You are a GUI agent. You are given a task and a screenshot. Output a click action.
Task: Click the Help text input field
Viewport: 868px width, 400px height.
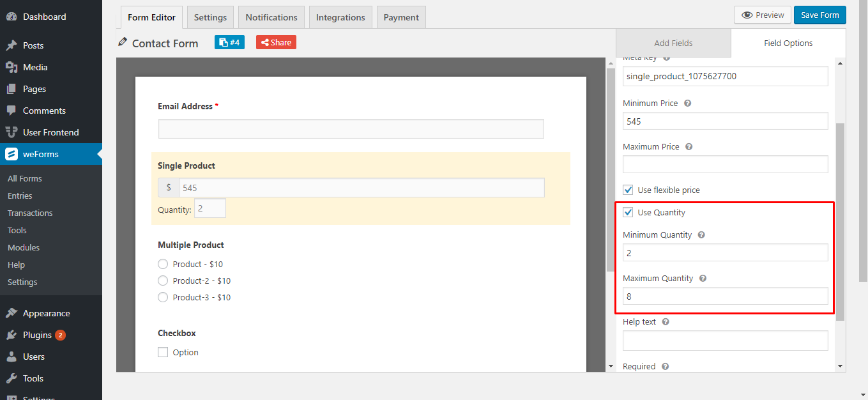(725, 340)
